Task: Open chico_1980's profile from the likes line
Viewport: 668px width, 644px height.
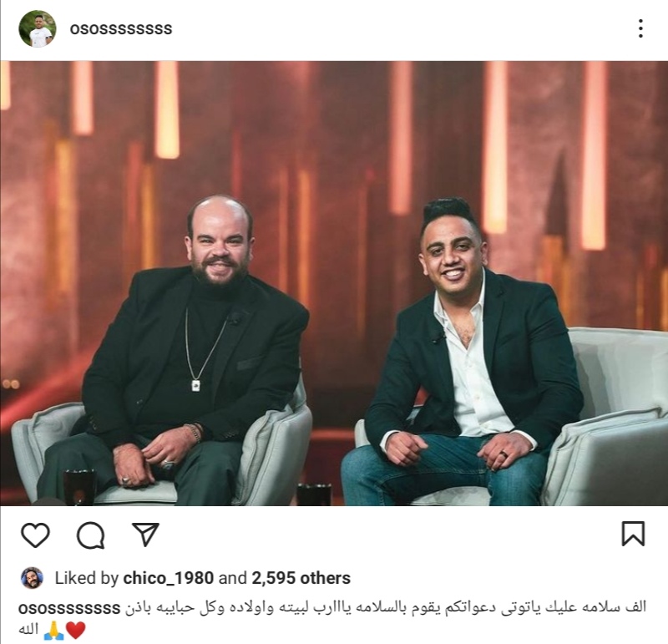Action: pos(169,578)
